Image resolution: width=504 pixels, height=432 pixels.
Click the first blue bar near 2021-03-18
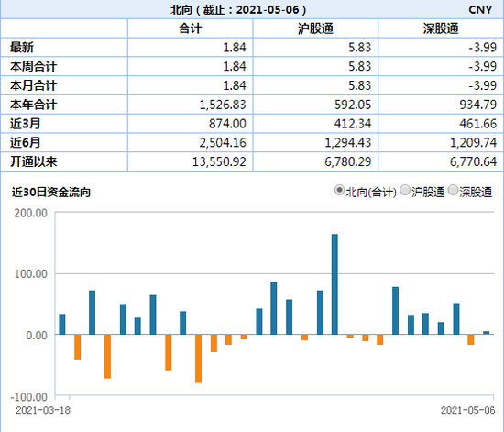click(62, 325)
